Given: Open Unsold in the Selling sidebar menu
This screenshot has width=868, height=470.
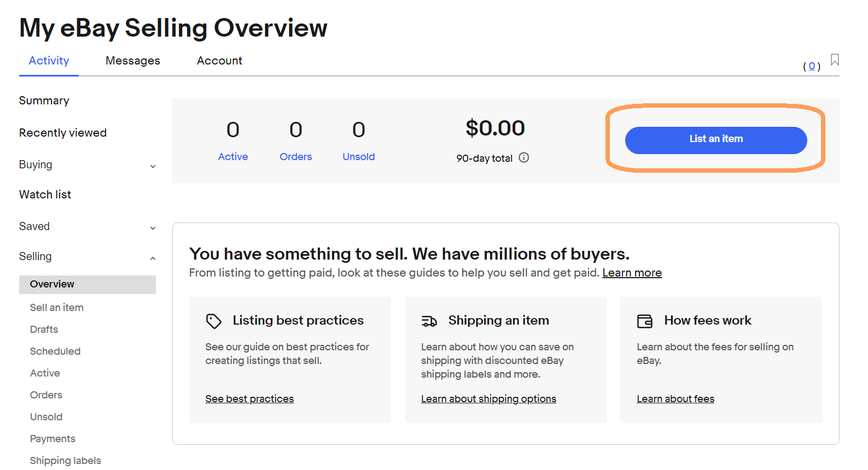Looking at the screenshot, I should tap(46, 417).
